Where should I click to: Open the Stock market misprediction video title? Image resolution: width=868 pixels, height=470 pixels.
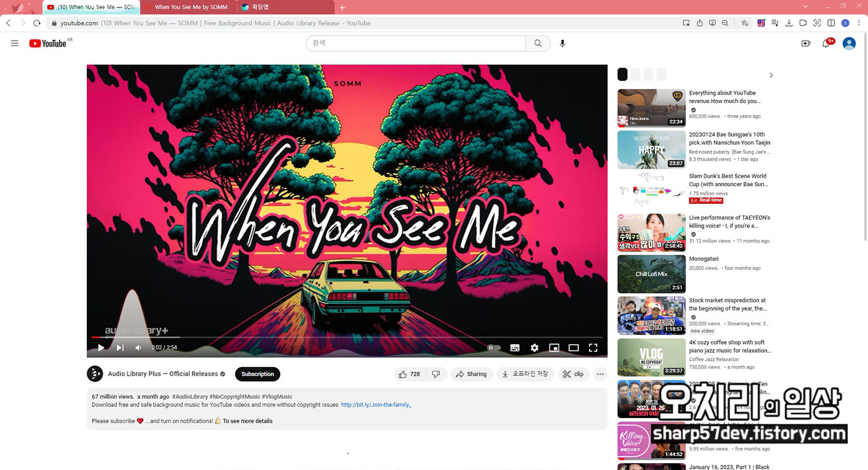(x=727, y=304)
